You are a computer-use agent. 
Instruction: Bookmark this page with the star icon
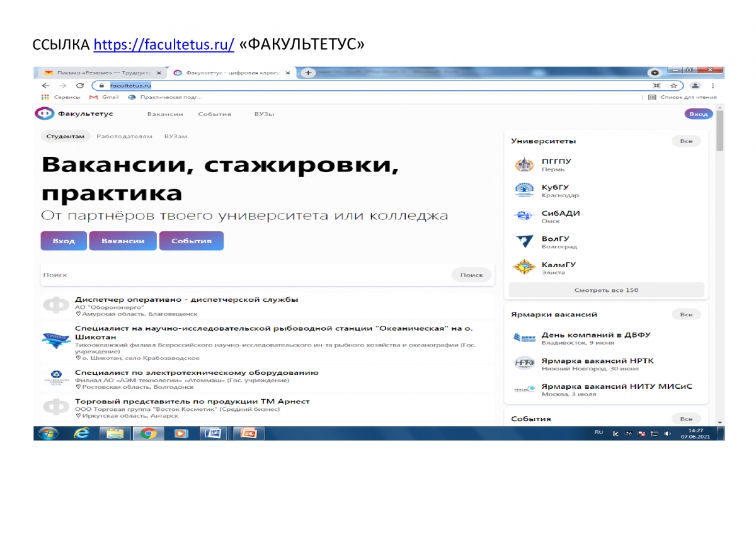[x=673, y=85]
